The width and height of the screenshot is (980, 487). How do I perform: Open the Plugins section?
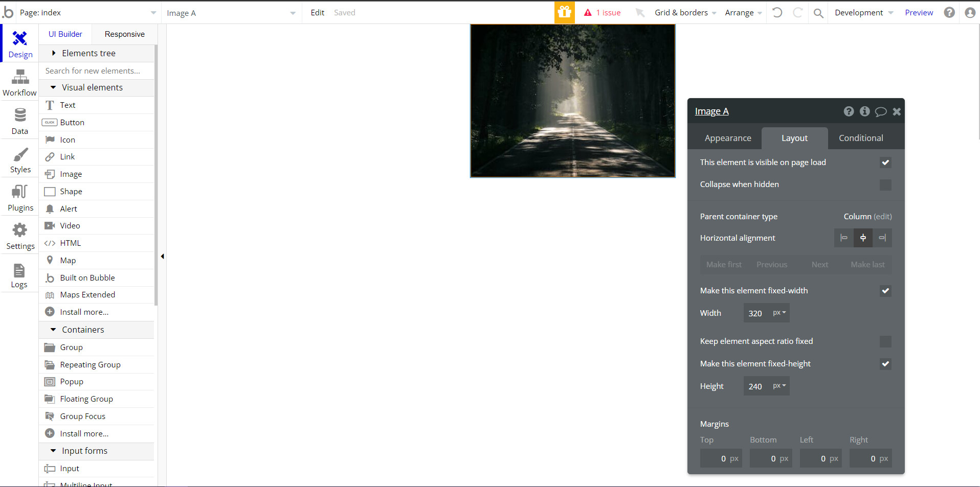click(x=20, y=197)
